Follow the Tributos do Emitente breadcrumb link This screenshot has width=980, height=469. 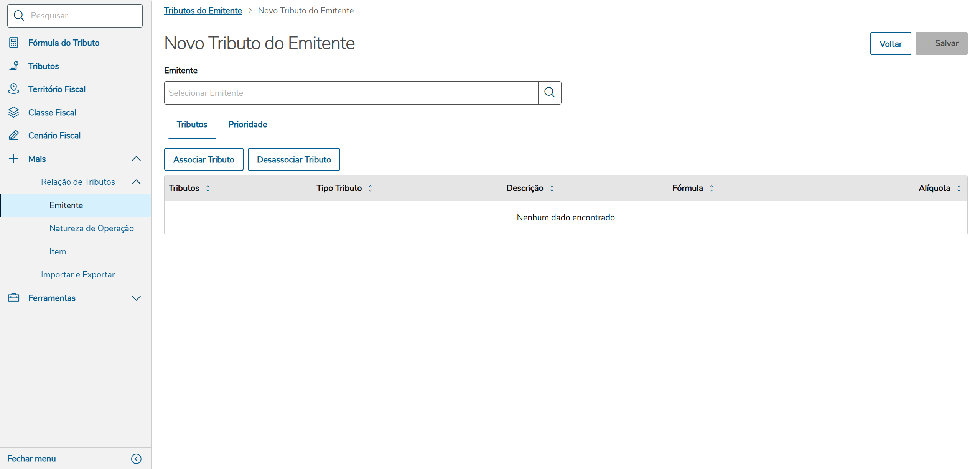(203, 11)
